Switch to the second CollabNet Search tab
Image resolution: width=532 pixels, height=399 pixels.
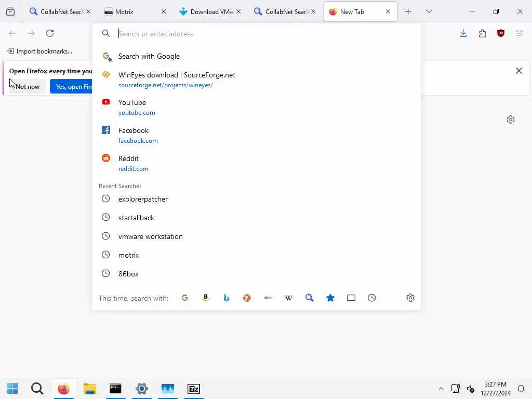[x=285, y=11]
